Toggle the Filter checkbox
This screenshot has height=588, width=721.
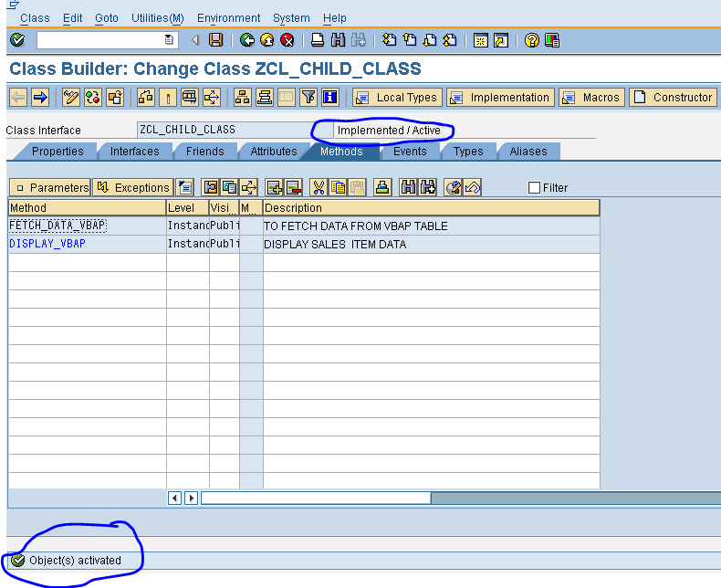click(x=534, y=188)
